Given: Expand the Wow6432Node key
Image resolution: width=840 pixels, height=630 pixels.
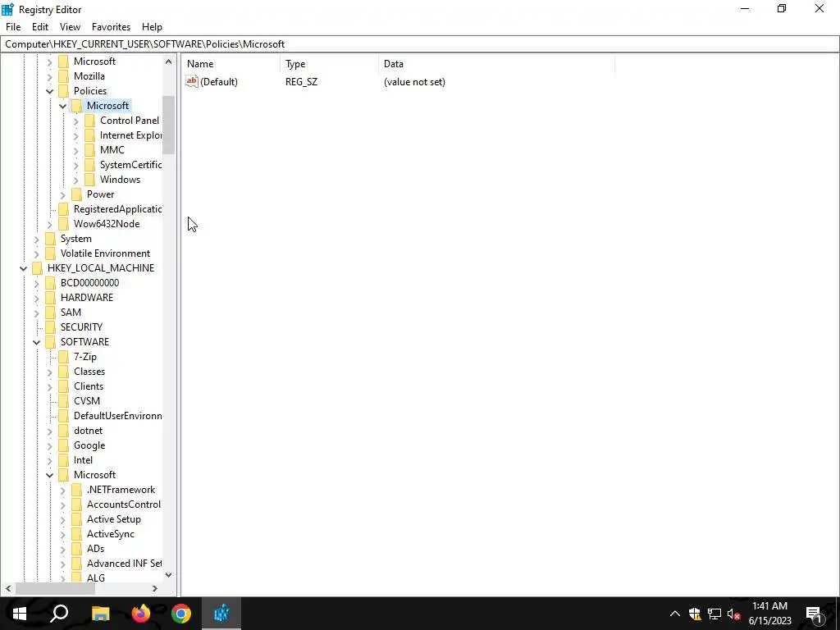Looking at the screenshot, I should 50,225.
